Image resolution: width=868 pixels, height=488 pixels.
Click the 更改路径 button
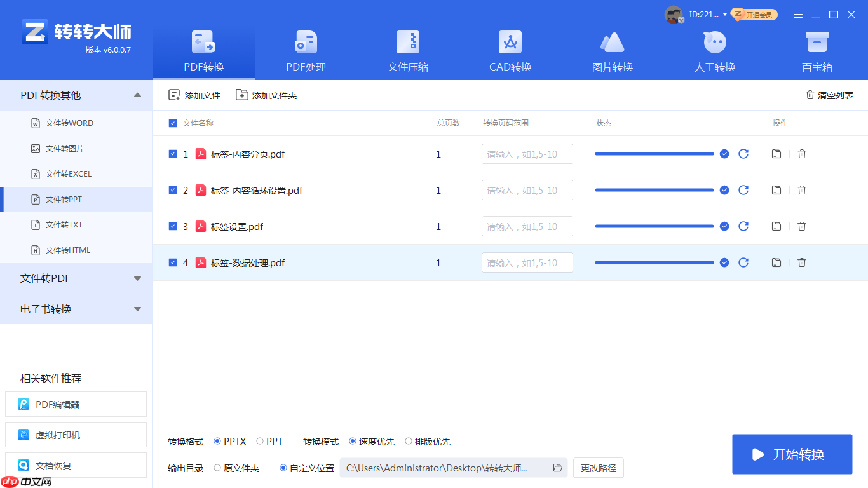[x=599, y=468]
